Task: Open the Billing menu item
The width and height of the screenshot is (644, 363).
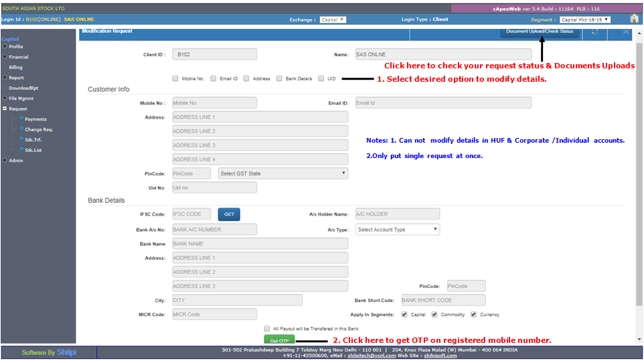Action: [15, 68]
